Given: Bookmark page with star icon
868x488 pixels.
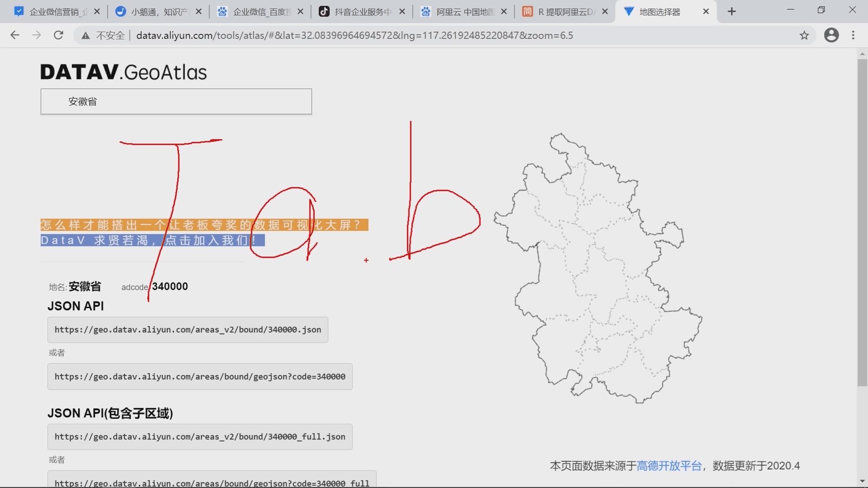Looking at the screenshot, I should click(804, 35).
